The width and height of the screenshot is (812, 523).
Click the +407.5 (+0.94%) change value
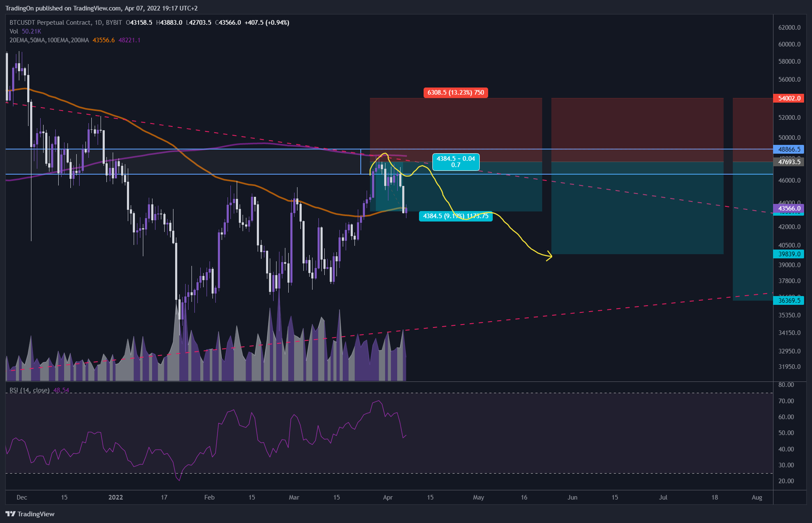point(267,23)
